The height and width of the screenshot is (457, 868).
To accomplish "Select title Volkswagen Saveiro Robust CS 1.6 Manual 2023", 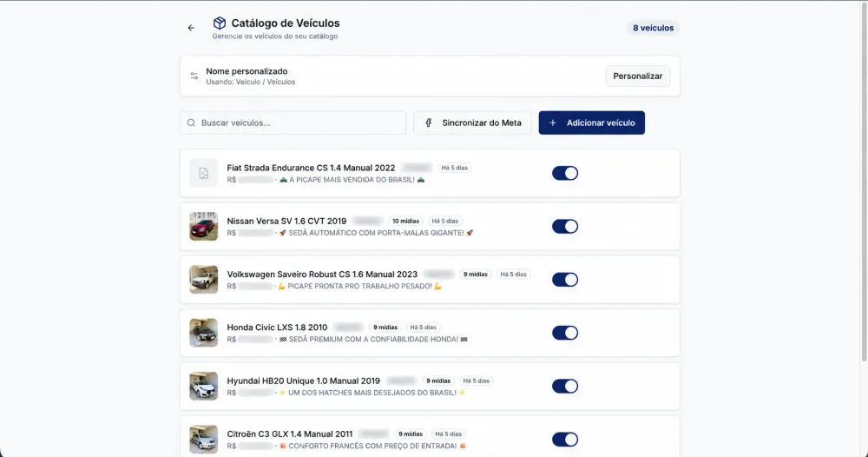I will (322, 275).
